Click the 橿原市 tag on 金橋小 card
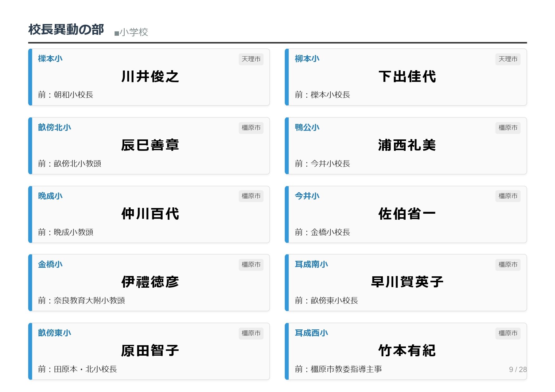The height and width of the screenshot is (392, 555). point(251,265)
